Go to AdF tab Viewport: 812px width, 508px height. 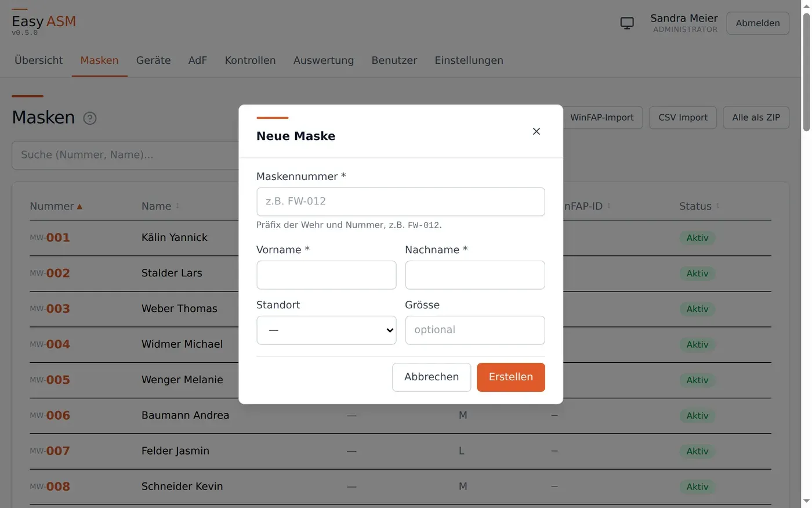point(198,60)
